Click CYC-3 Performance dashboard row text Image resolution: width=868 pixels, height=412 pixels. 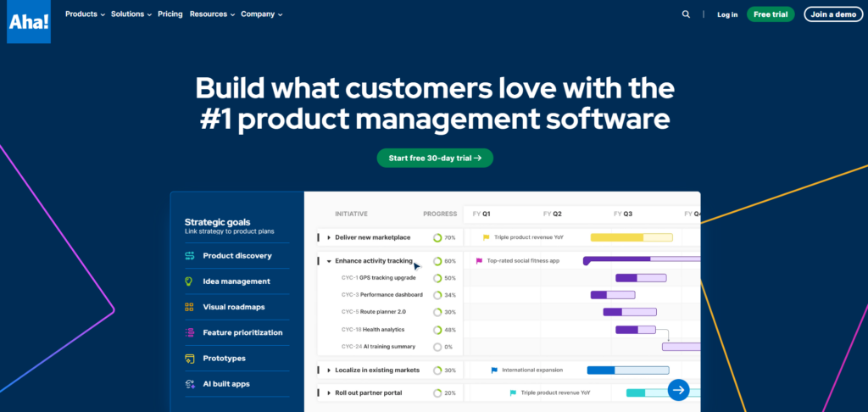(382, 295)
